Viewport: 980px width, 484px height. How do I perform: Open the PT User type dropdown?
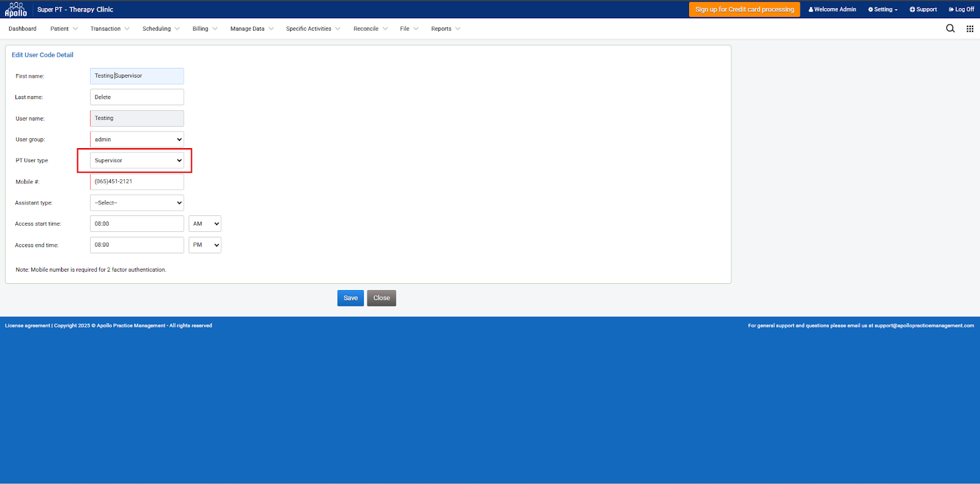pos(137,160)
